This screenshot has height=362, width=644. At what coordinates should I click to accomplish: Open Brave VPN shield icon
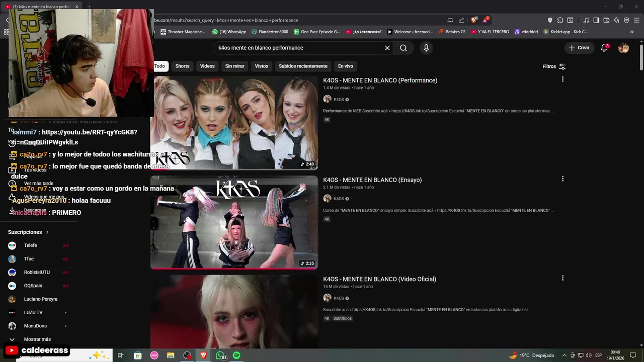[x=626, y=20]
